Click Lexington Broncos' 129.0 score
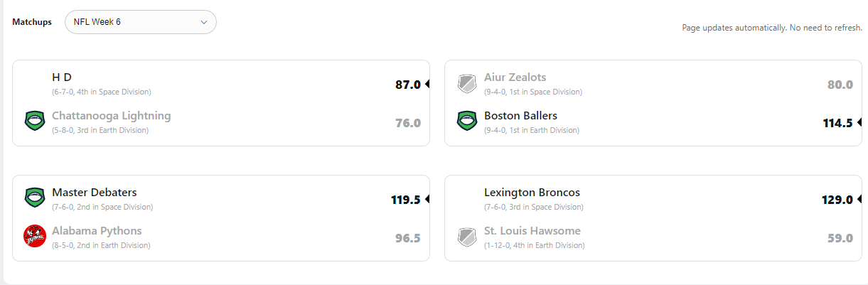 (837, 200)
